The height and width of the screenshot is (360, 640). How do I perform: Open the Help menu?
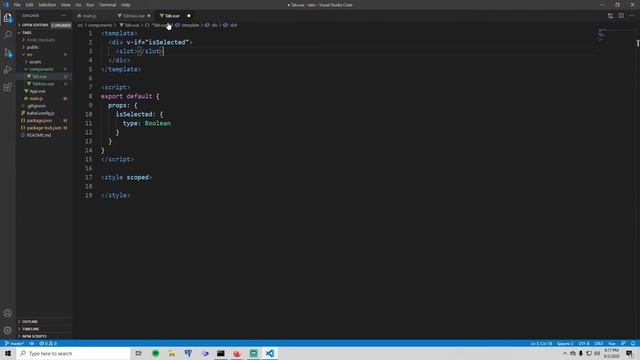tap(125, 5)
